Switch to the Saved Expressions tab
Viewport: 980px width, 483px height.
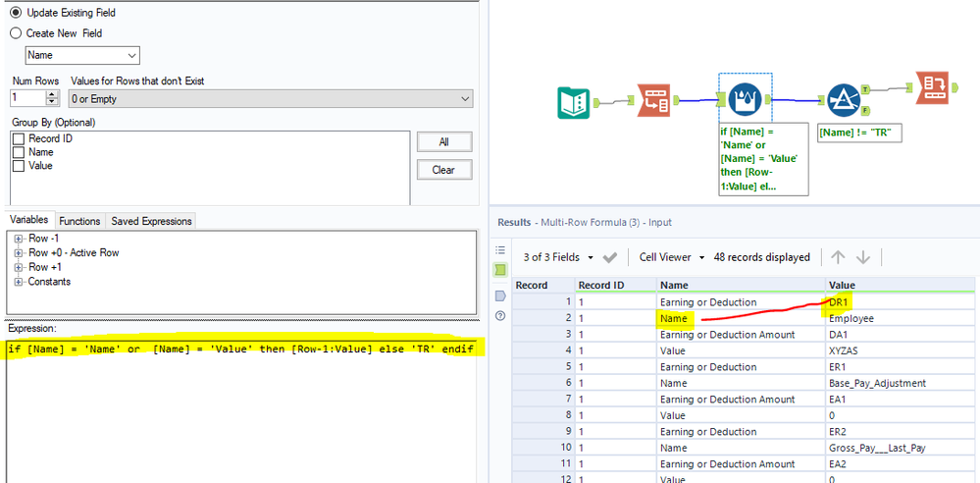click(x=151, y=221)
